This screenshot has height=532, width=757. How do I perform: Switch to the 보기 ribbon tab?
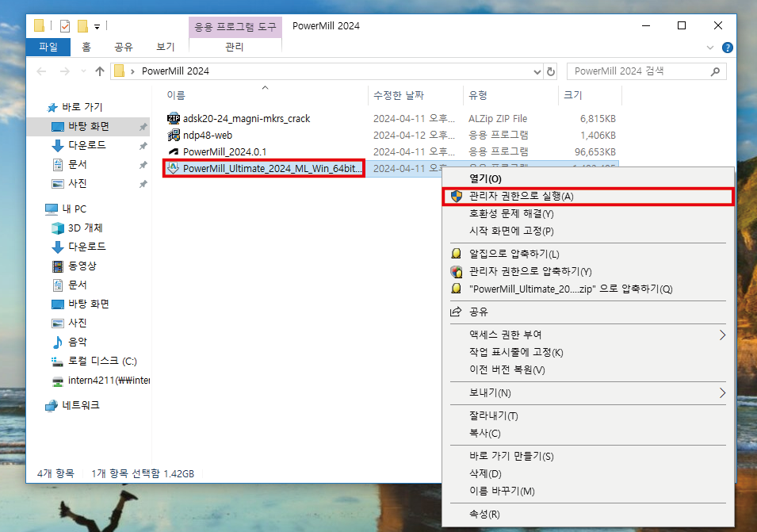coord(165,47)
